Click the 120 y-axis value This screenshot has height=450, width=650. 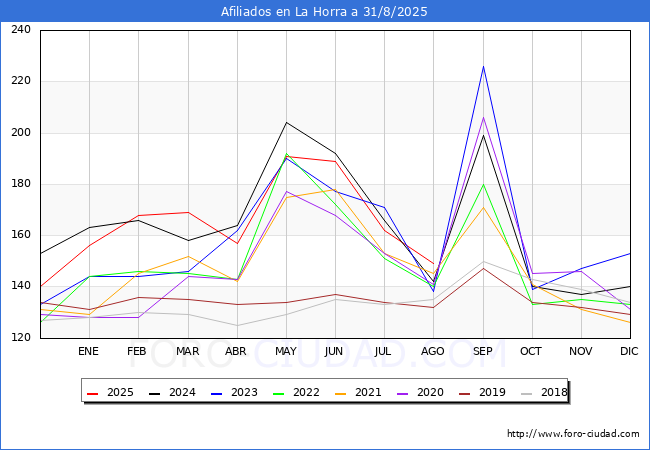[x=20, y=338]
